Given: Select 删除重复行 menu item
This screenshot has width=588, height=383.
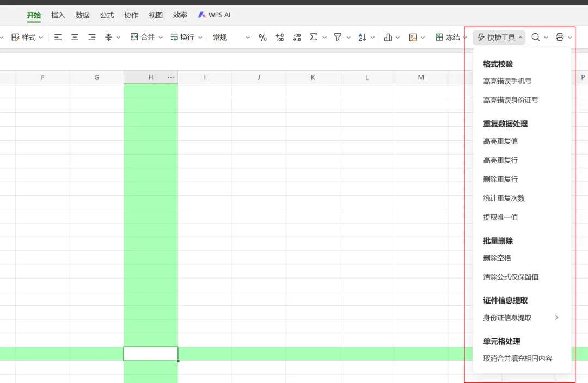Looking at the screenshot, I should point(501,179).
